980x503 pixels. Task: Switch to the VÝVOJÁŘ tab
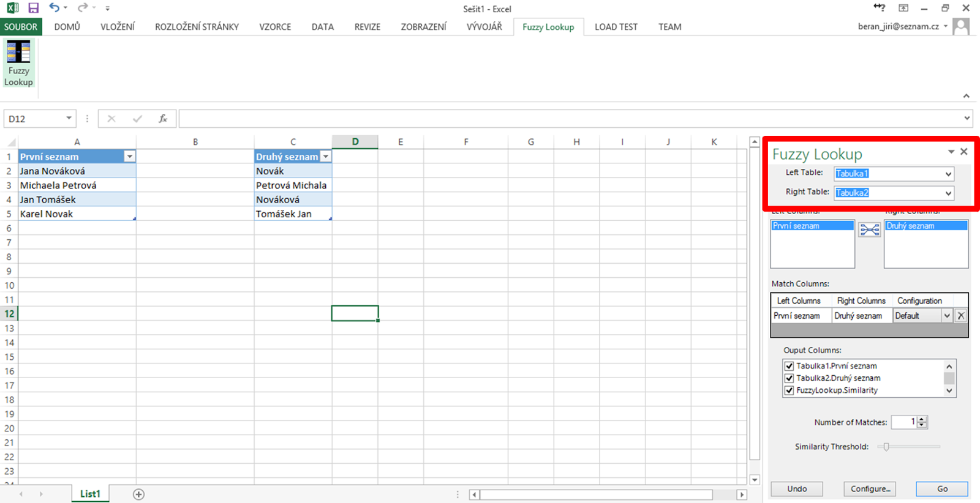click(484, 27)
